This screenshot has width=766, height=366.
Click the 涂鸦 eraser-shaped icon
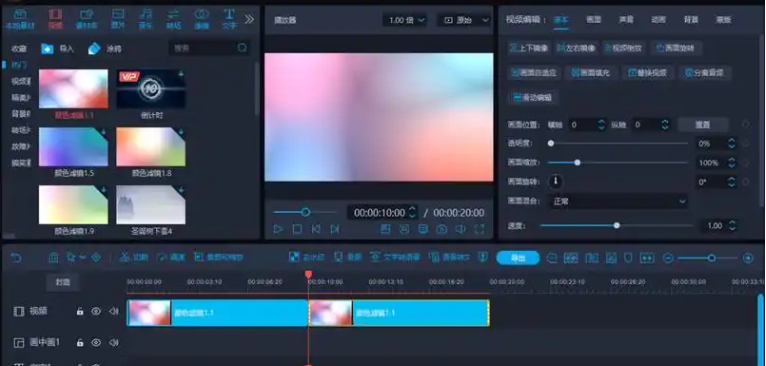click(94, 48)
